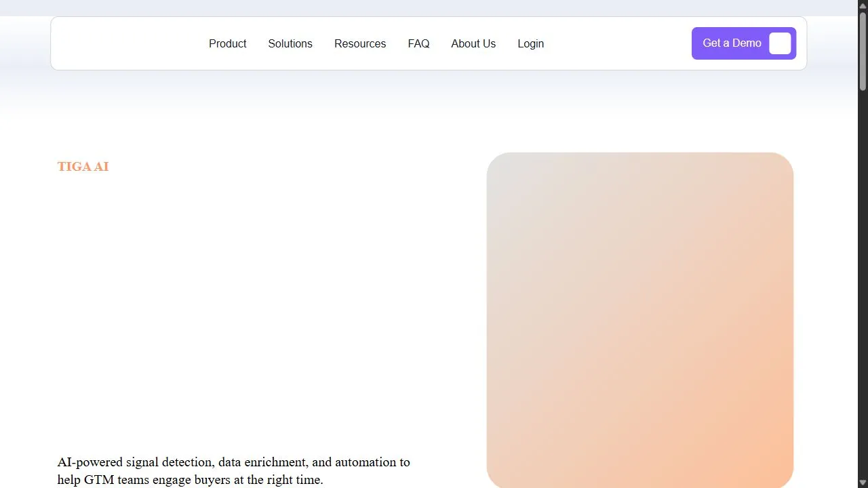Visit the About Us page

(x=473, y=43)
